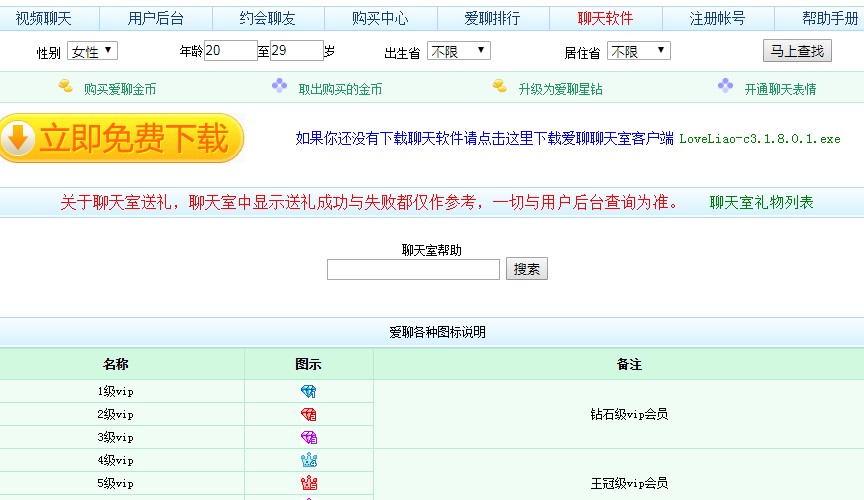Open the 升级为爱聊星钻 link
Viewport: 864px width, 500px height.
560,89
